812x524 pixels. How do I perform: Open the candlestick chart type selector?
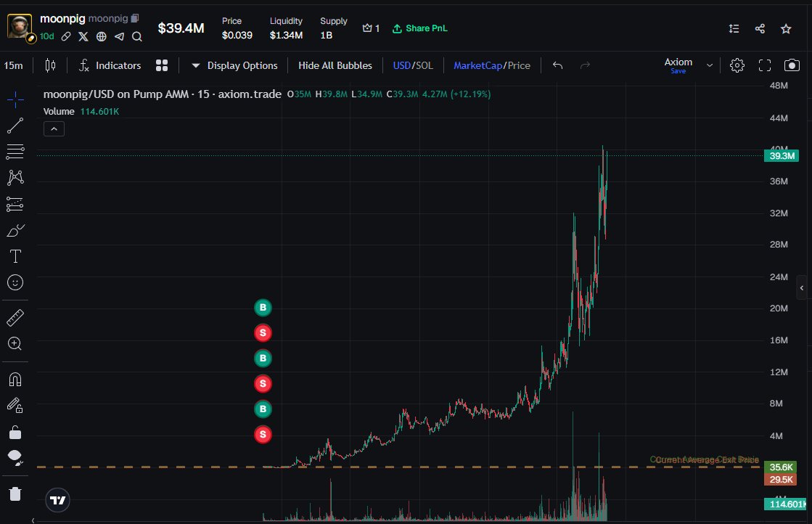50,65
